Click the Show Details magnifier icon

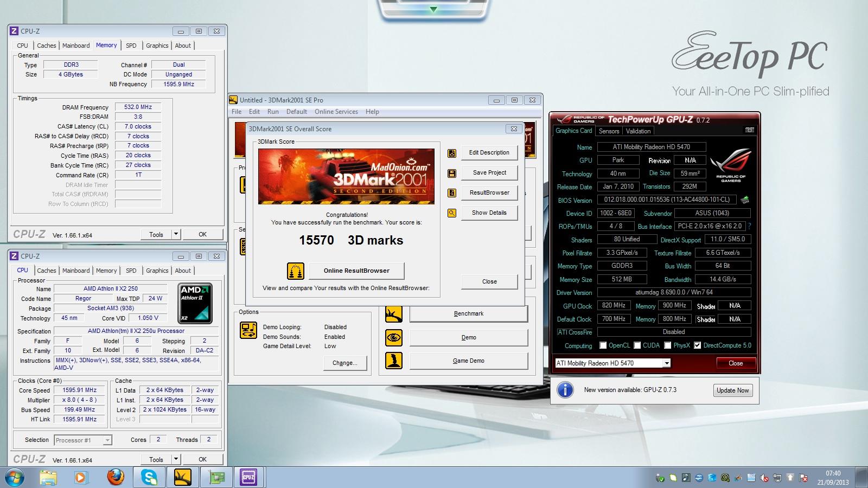click(452, 213)
